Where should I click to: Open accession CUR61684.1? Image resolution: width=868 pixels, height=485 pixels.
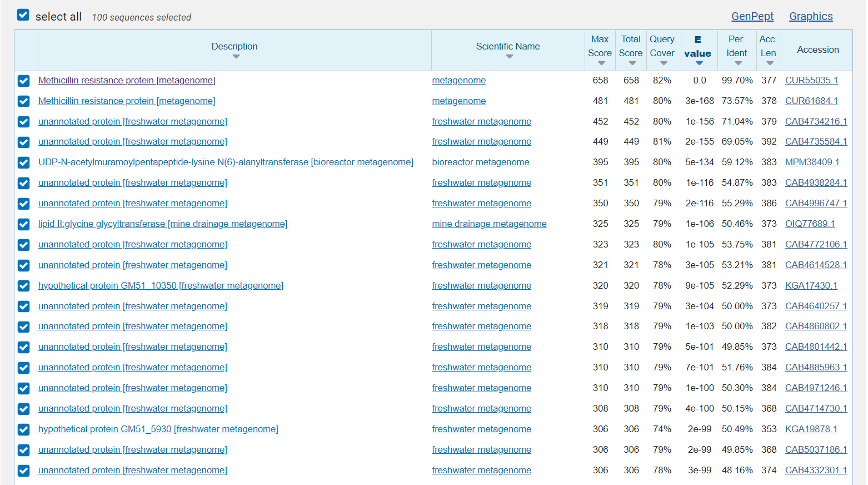coord(811,101)
